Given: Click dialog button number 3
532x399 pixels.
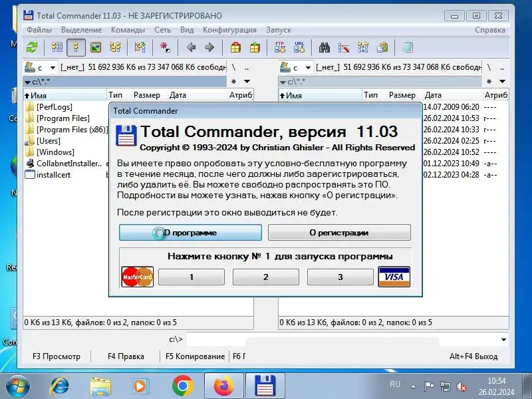Looking at the screenshot, I should 340,277.
